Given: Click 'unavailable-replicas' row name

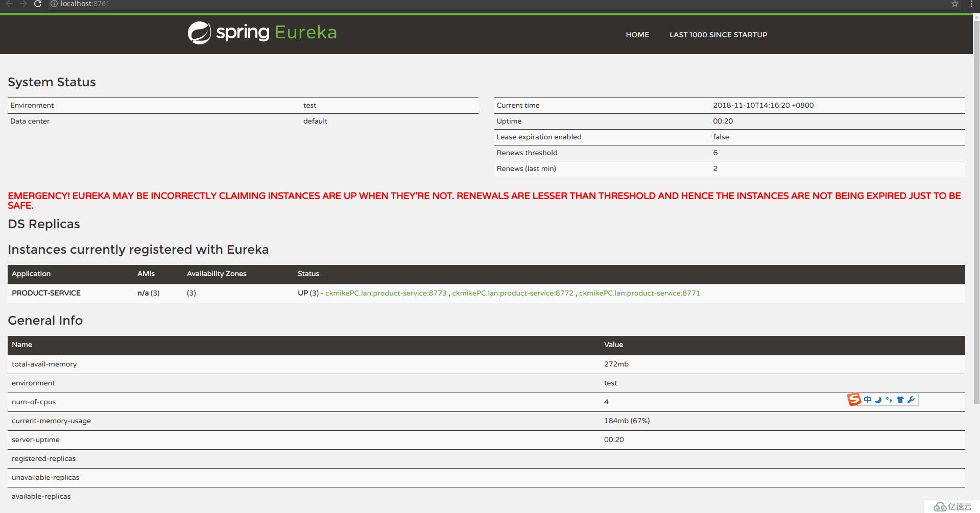Looking at the screenshot, I should [45, 477].
